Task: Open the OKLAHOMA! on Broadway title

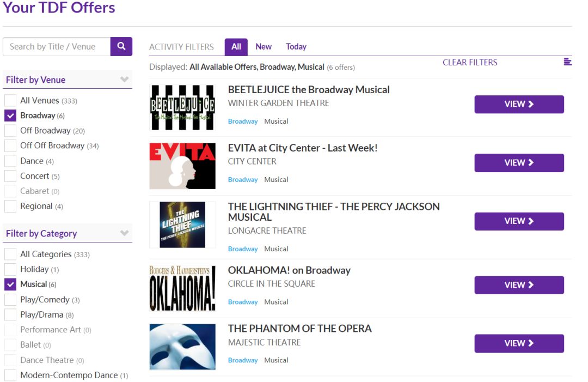Action: coord(289,270)
